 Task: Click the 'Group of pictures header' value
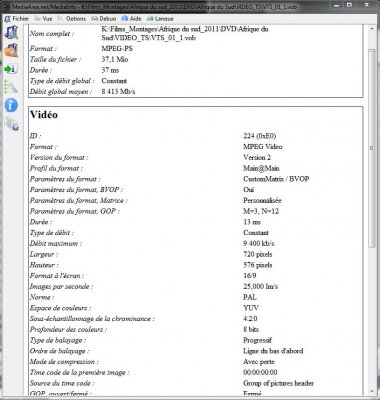coord(278,383)
